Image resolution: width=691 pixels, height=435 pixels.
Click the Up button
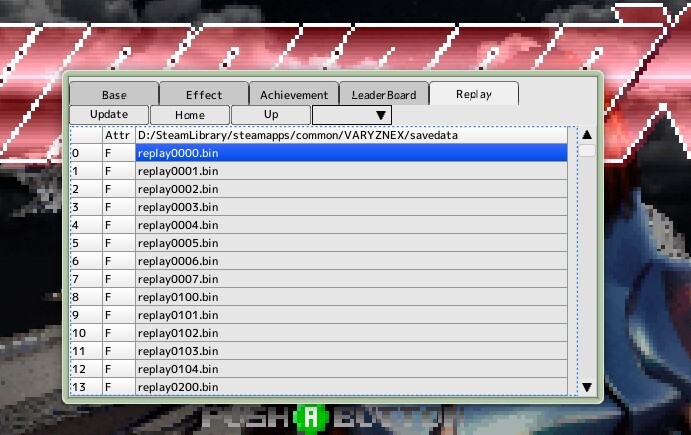pos(271,115)
